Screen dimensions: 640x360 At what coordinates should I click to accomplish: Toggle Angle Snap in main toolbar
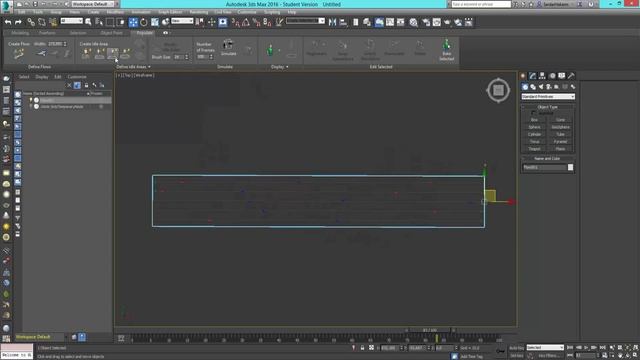(246, 22)
